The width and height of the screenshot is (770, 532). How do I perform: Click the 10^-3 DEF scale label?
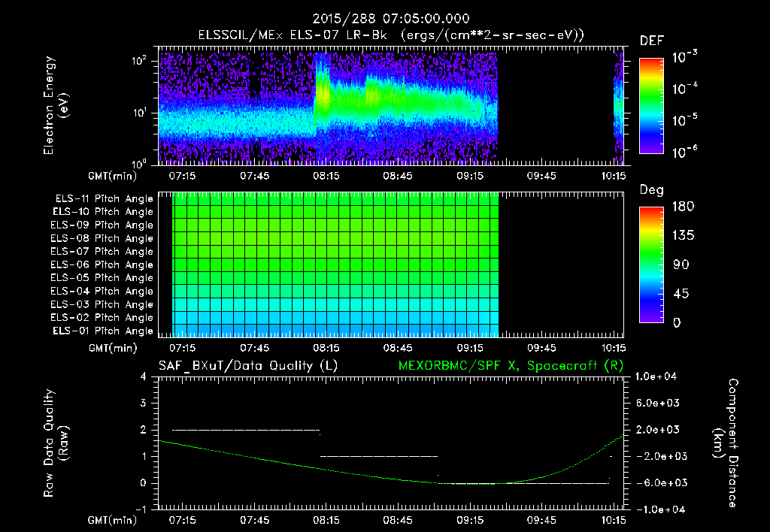pos(684,56)
